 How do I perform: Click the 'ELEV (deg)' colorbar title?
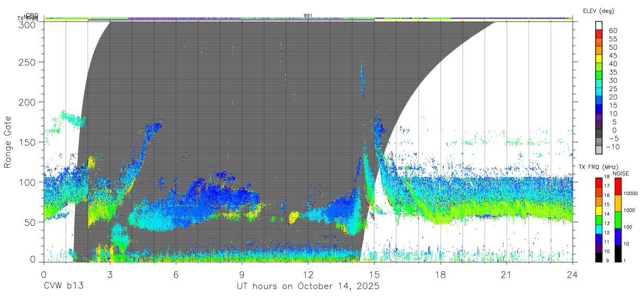point(598,10)
